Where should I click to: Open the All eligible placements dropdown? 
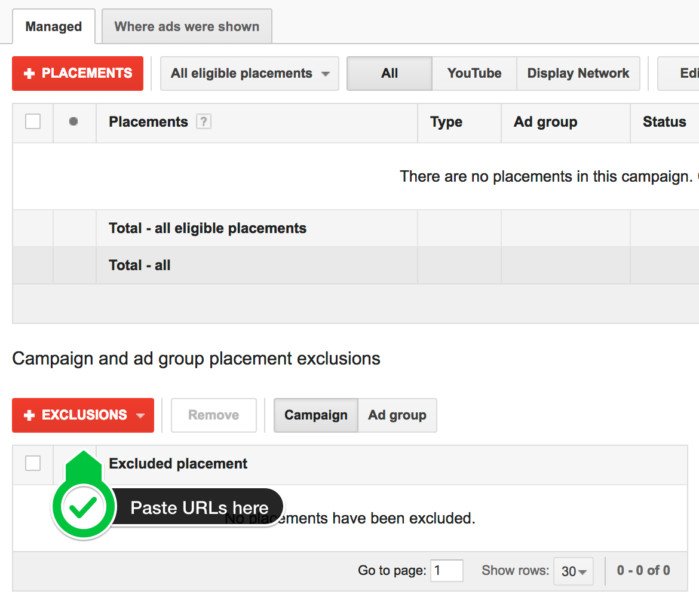pos(249,73)
